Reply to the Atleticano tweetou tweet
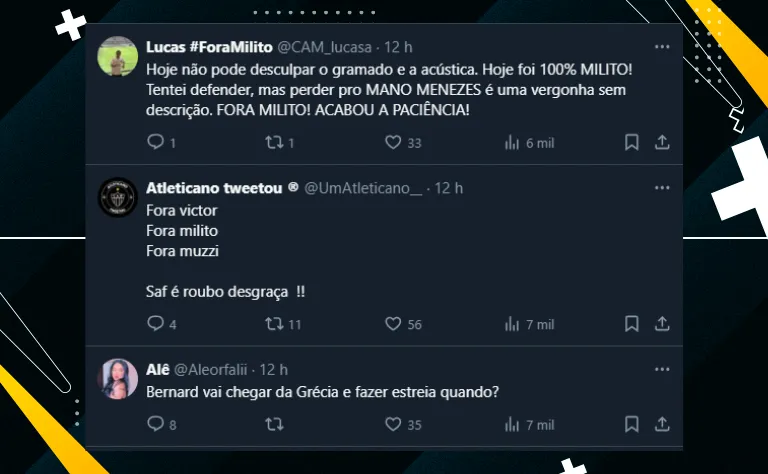 (155, 324)
